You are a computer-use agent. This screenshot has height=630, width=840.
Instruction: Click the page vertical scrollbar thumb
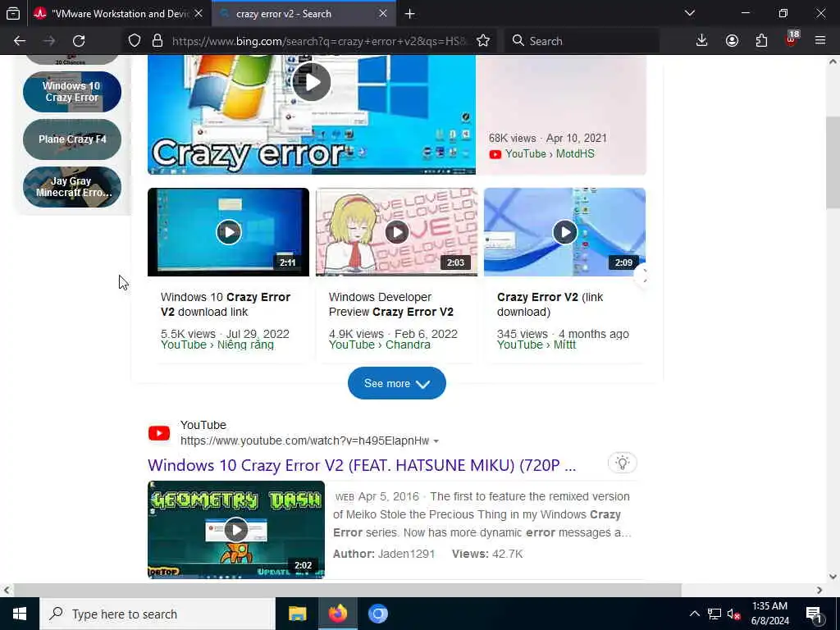tap(833, 162)
